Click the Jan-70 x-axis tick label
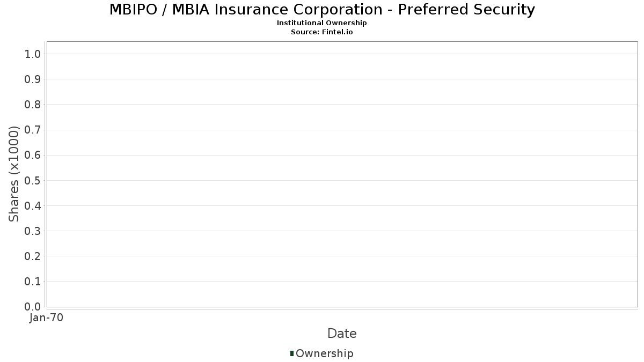The height and width of the screenshot is (362, 644). click(x=47, y=317)
